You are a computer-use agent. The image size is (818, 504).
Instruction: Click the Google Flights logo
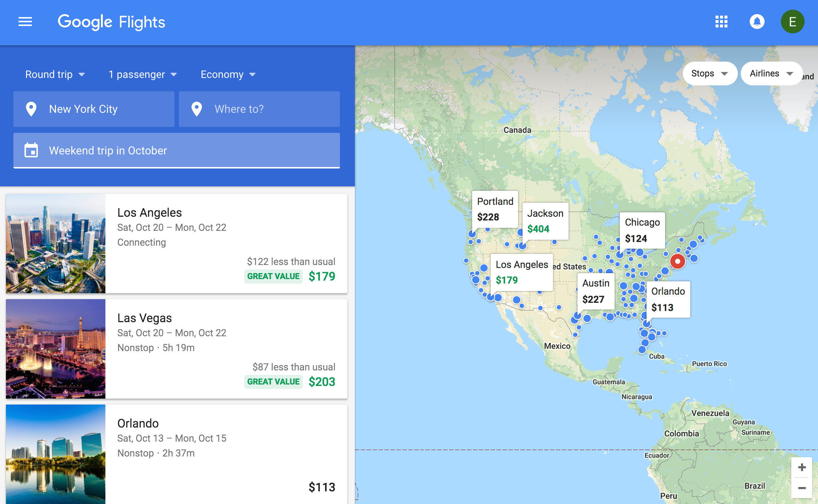point(111,22)
